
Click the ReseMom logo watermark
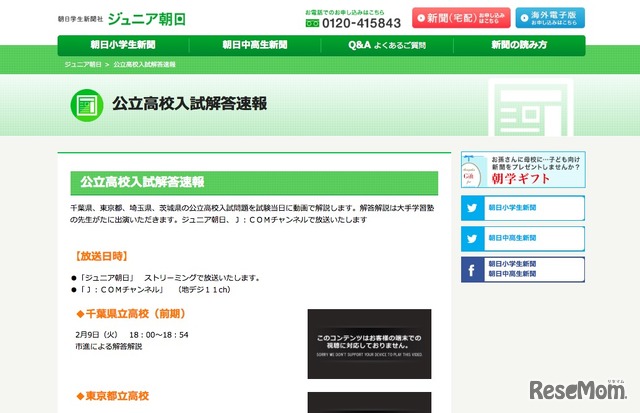click(578, 390)
